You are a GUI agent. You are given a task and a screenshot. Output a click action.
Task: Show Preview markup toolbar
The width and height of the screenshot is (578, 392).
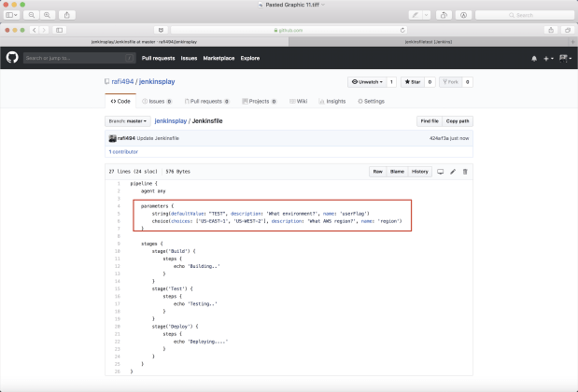[x=464, y=15]
